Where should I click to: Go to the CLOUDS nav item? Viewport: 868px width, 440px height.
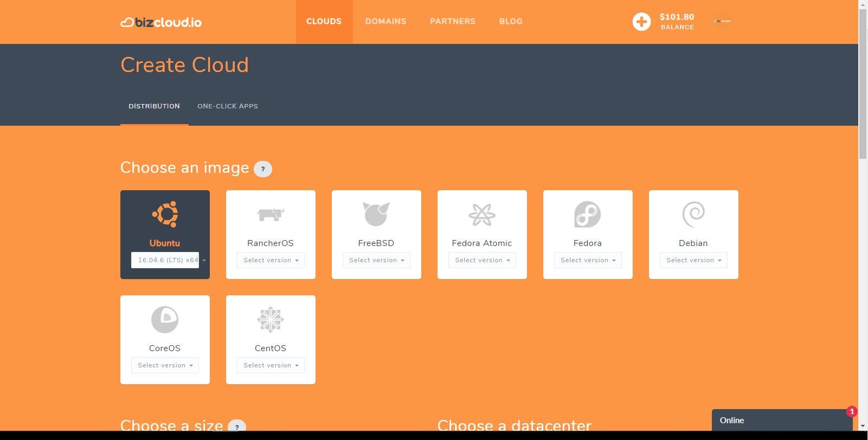tap(324, 22)
